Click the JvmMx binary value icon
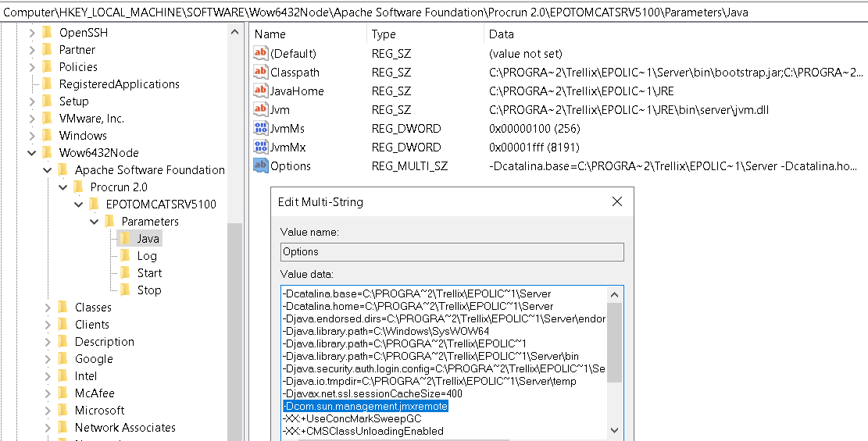 click(261, 147)
